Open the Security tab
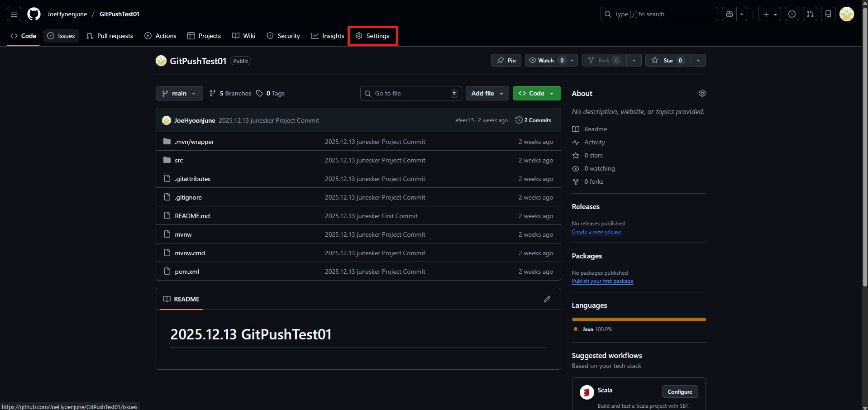This screenshot has width=868, height=410. tap(283, 36)
